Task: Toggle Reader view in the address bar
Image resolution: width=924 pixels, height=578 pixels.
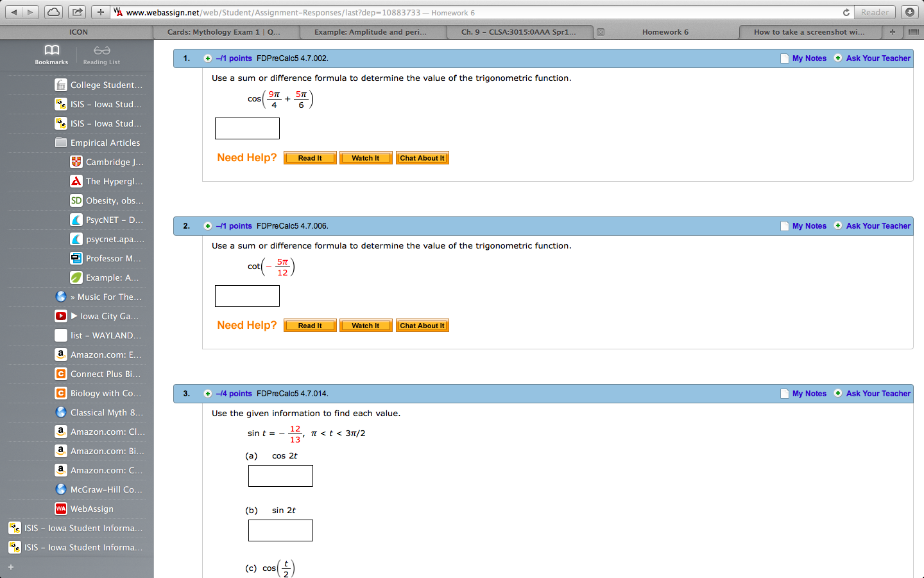Action: tap(874, 11)
